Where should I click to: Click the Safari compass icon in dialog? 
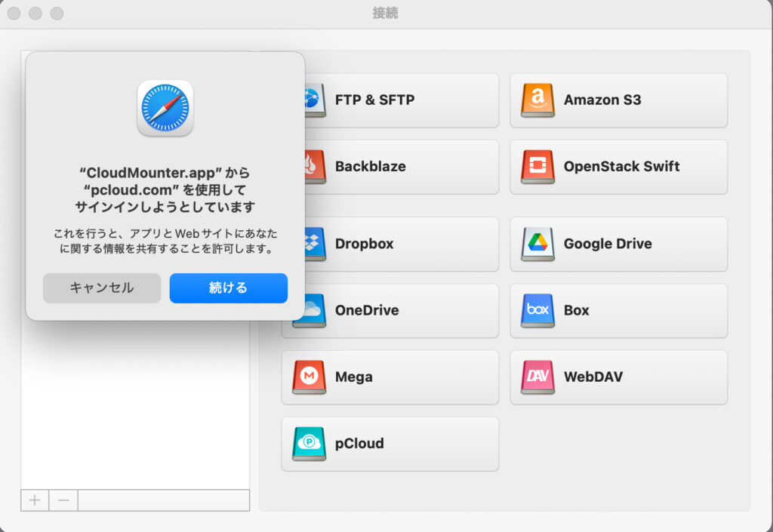[x=165, y=108]
